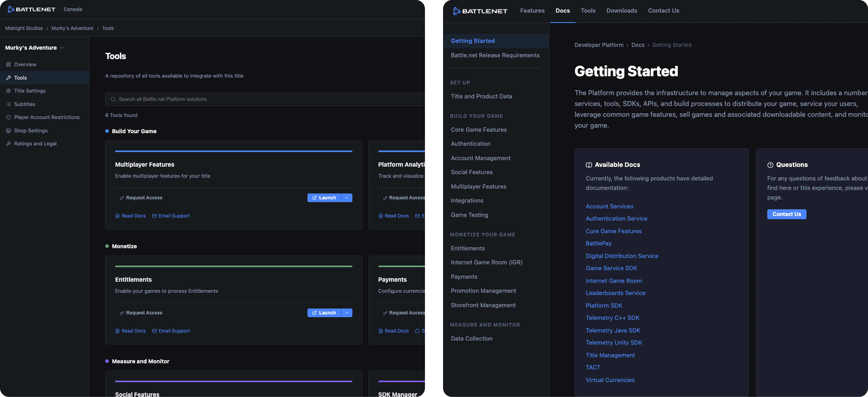Open Storefront Management sidebar item
The height and width of the screenshot is (397, 868).
pyautogui.click(x=483, y=305)
